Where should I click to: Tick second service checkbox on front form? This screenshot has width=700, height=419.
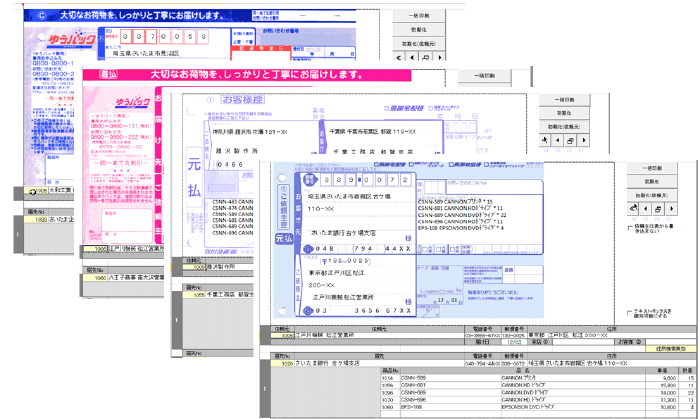click(412, 165)
